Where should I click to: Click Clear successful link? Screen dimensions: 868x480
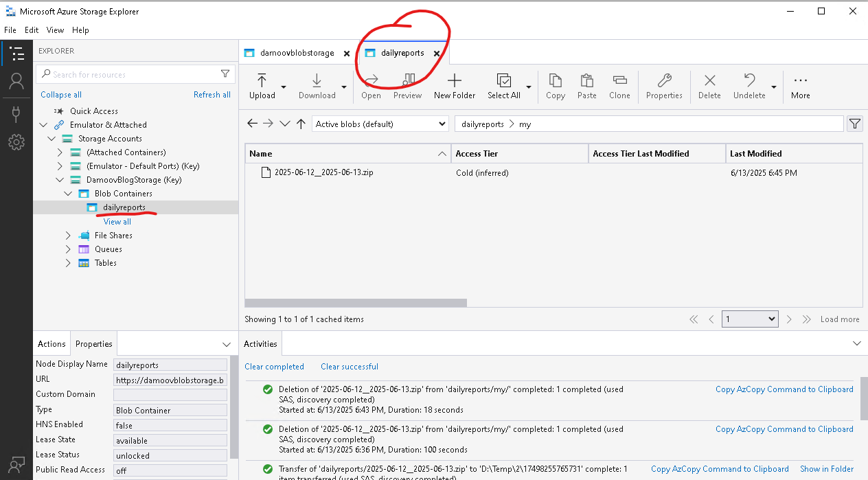point(350,367)
